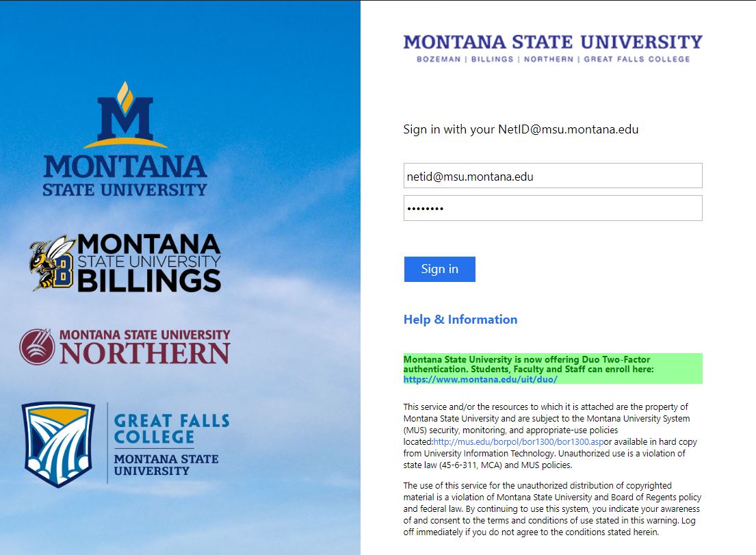This screenshot has height=555, width=756.
Task: Click the Montana State University header wordmark
Action: point(553,42)
